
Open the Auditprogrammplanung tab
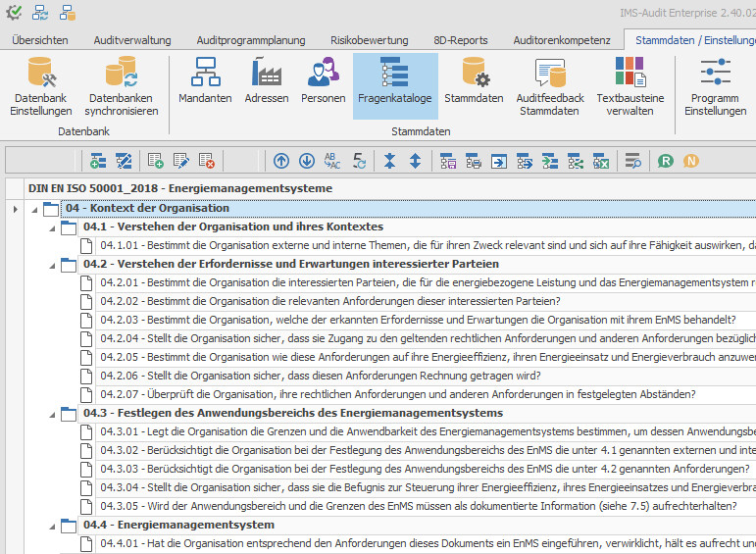(x=251, y=40)
